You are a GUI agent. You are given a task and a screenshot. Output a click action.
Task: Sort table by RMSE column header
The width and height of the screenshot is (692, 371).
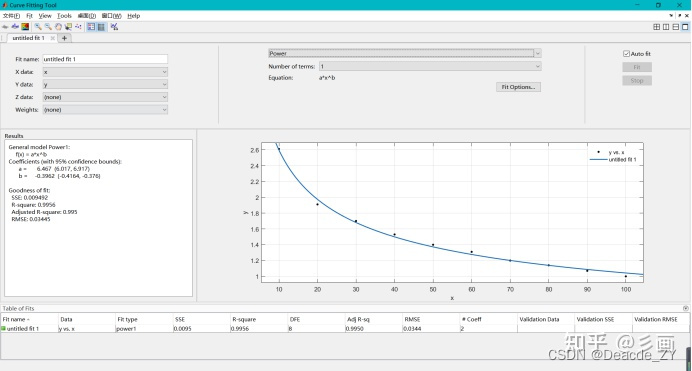[431, 319]
